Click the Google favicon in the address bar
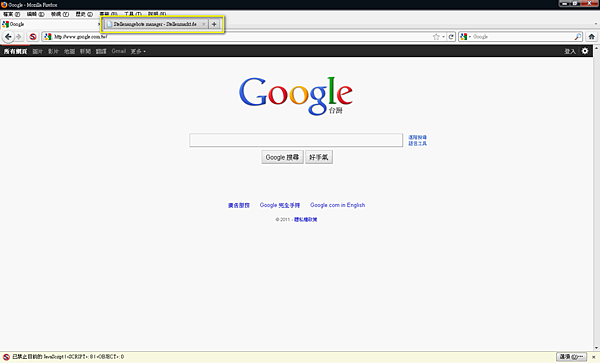Image resolution: width=600 pixels, height=363 pixels. coord(47,37)
